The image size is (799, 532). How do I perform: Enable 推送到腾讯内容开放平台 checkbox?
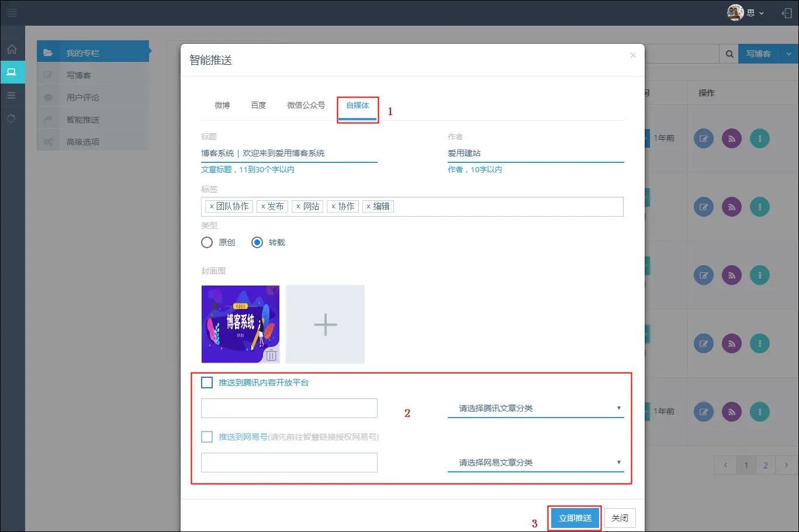(x=207, y=383)
